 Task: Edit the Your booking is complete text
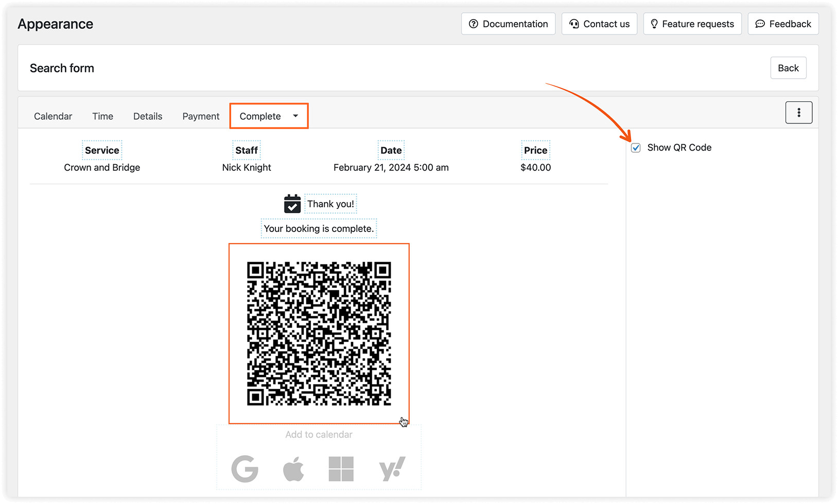point(319,228)
